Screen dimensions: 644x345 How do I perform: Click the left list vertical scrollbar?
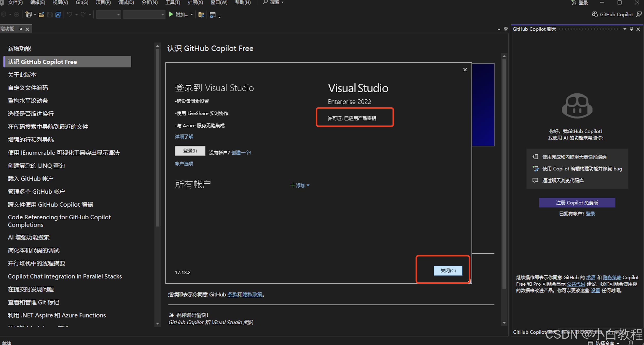point(158,138)
